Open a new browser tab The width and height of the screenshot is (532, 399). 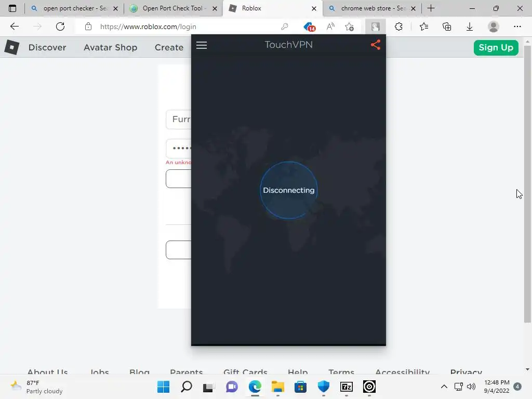[x=431, y=8]
